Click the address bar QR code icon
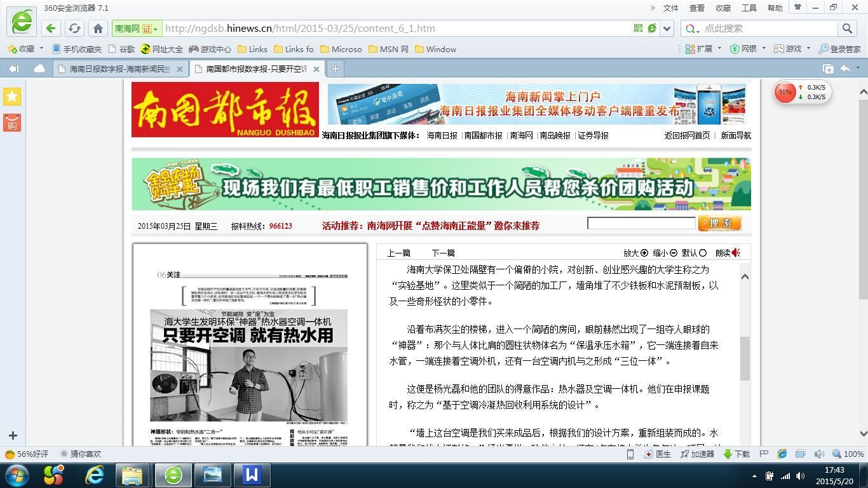This screenshot has width=868, height=488. click(x=638, y=29)
